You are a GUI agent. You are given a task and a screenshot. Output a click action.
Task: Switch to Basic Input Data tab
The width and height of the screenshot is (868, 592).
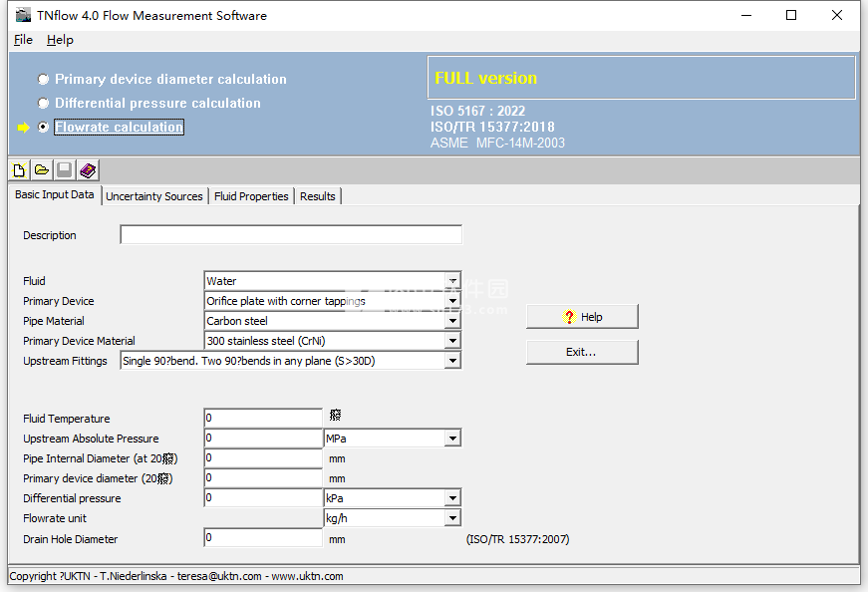coord(54,194)
